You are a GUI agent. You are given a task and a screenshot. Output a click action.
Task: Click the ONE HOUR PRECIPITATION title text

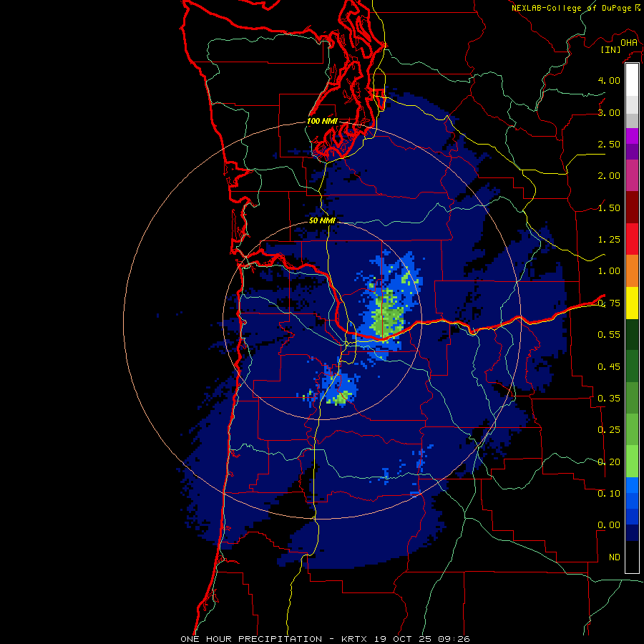(251, 639)
